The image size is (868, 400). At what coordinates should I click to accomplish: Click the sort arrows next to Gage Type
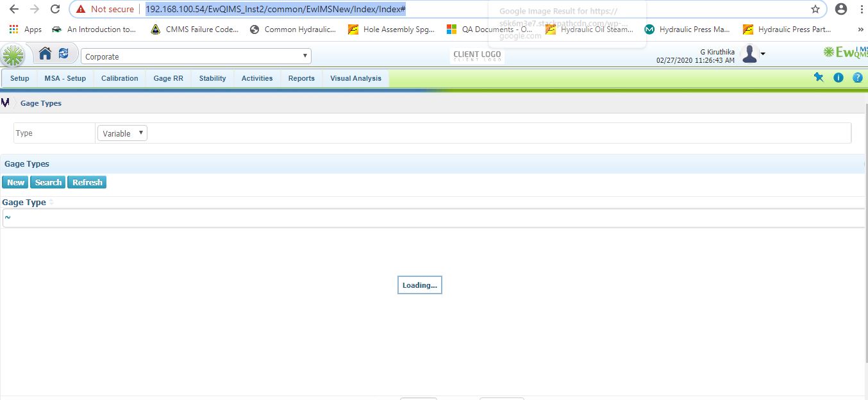[x=51, y=202]
